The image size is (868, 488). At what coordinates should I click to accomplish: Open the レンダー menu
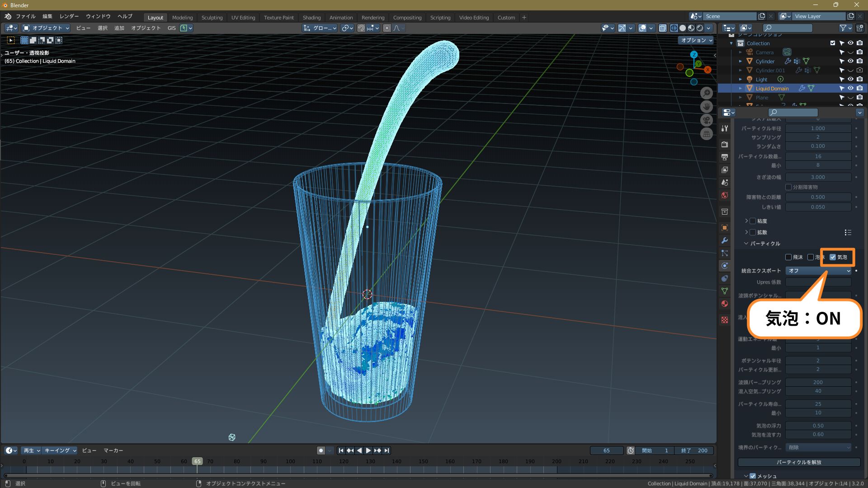tap(69, 16)
